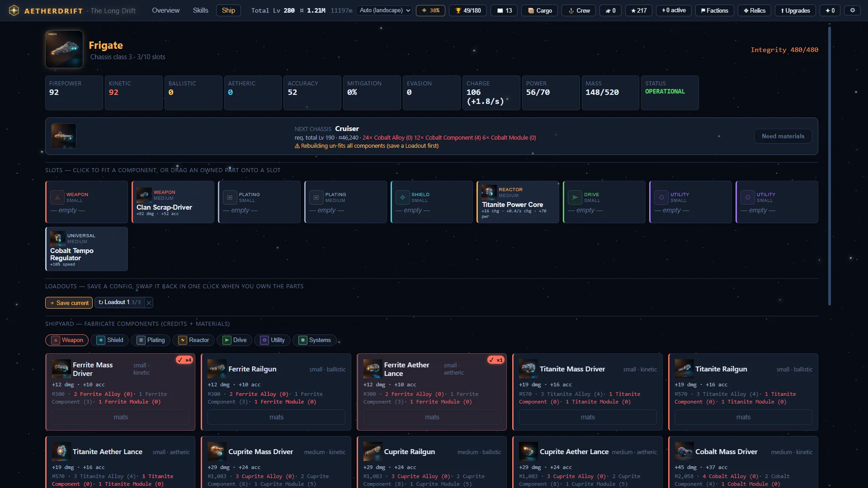
Task: Filter shipyard by Drive
Action: pos(234,340)
